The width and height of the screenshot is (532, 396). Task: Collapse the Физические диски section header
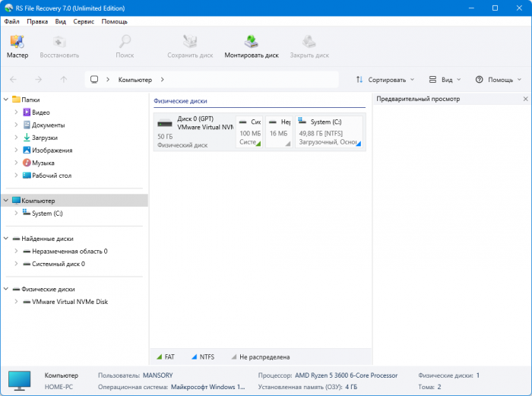coord(6,289)
